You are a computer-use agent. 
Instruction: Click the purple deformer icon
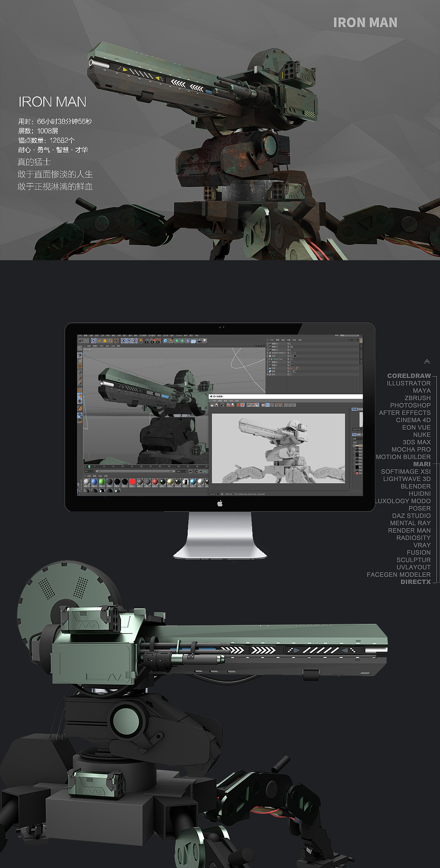188,341
